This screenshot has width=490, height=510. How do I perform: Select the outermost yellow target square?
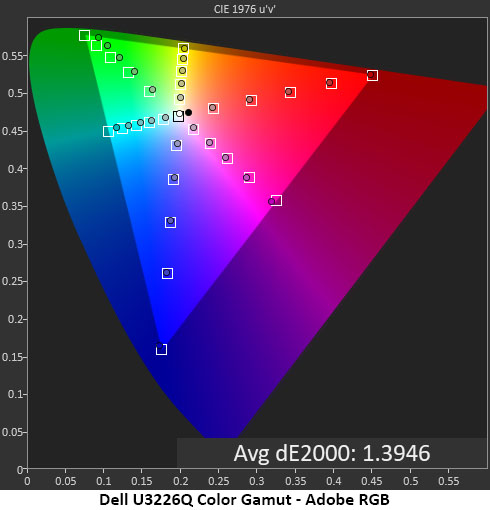click(183, 48)
